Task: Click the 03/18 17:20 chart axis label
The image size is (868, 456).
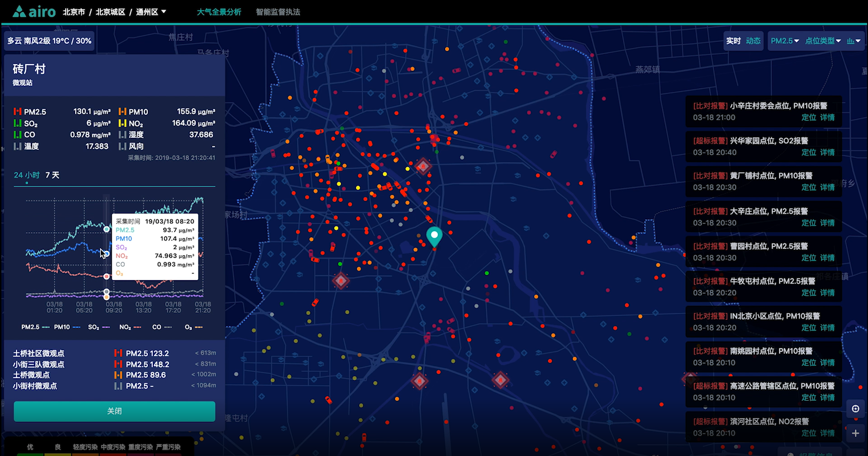Action: coord(173,307)
